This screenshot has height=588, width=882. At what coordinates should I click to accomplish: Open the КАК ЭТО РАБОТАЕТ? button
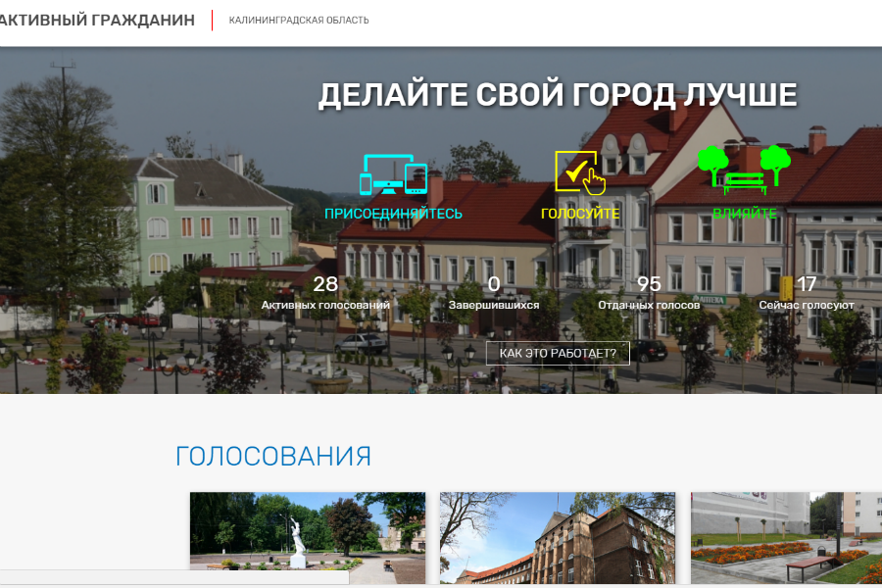557,354
